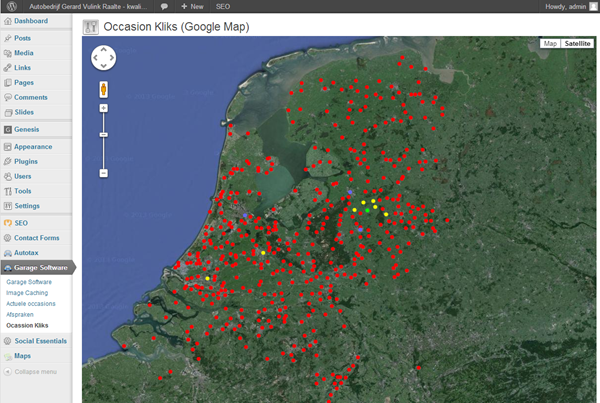Zoom in with the plus button
600x403 pixels.
(103, 108)
